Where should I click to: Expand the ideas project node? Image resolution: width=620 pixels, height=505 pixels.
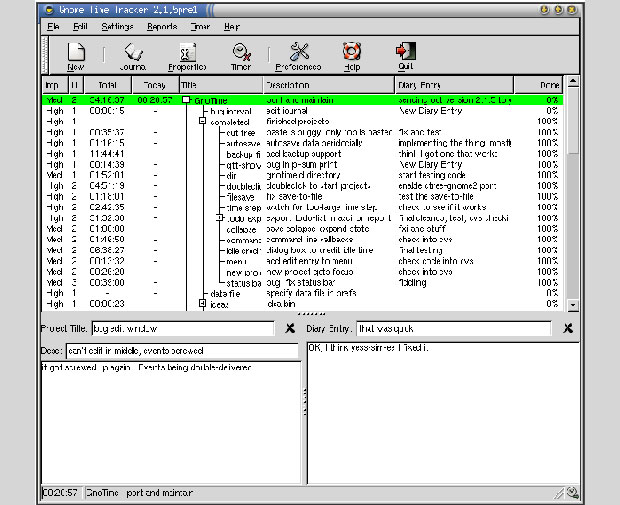[x=202, y=303]
